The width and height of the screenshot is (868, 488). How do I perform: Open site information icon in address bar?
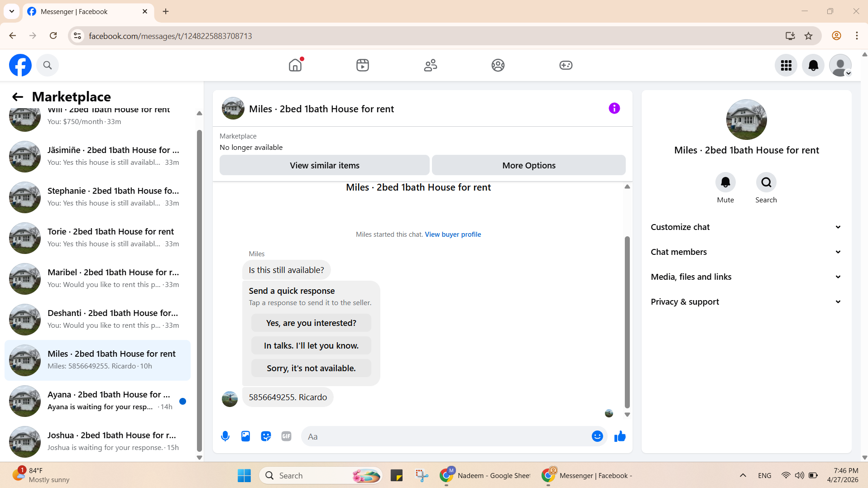pos(77,36)
